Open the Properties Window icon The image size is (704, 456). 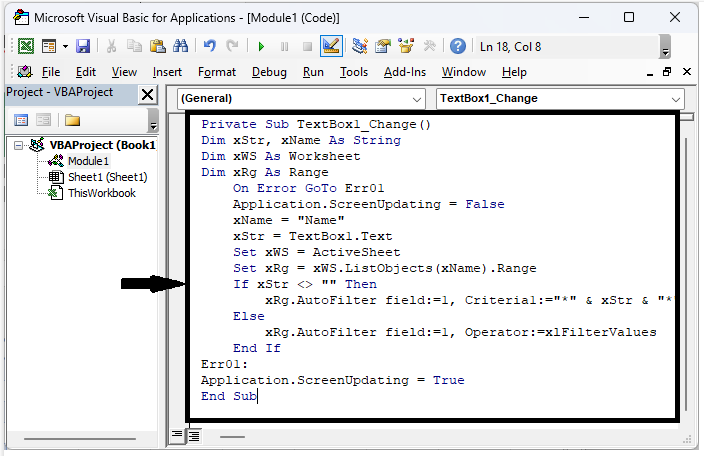(383, 46)
